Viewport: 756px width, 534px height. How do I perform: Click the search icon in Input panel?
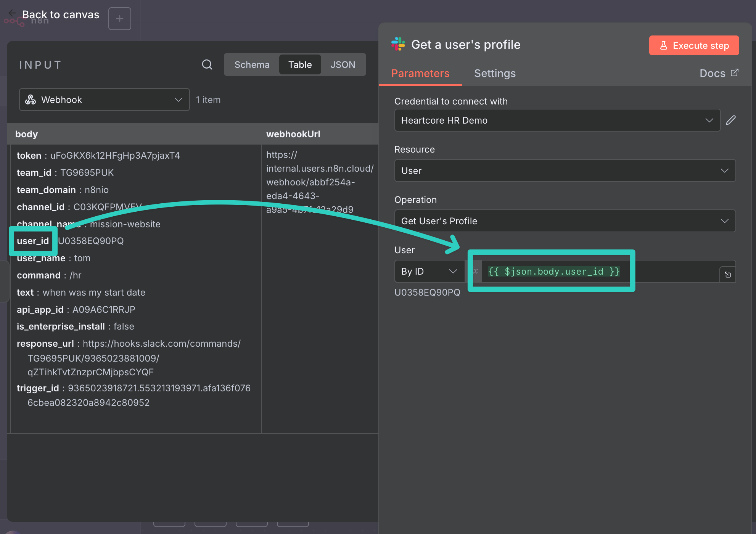click(207, 64)
